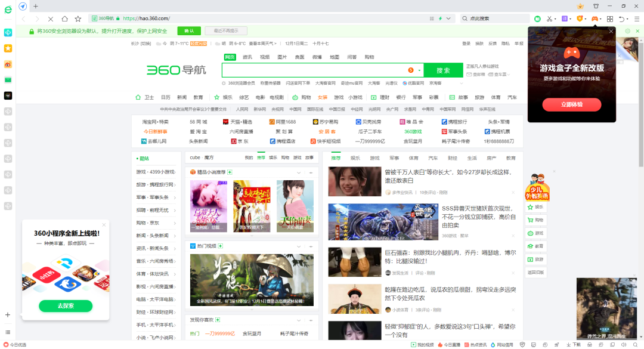Open the browser hamburger menu
The height and width of the screenshot is (349, 644).
pos(637,18)
